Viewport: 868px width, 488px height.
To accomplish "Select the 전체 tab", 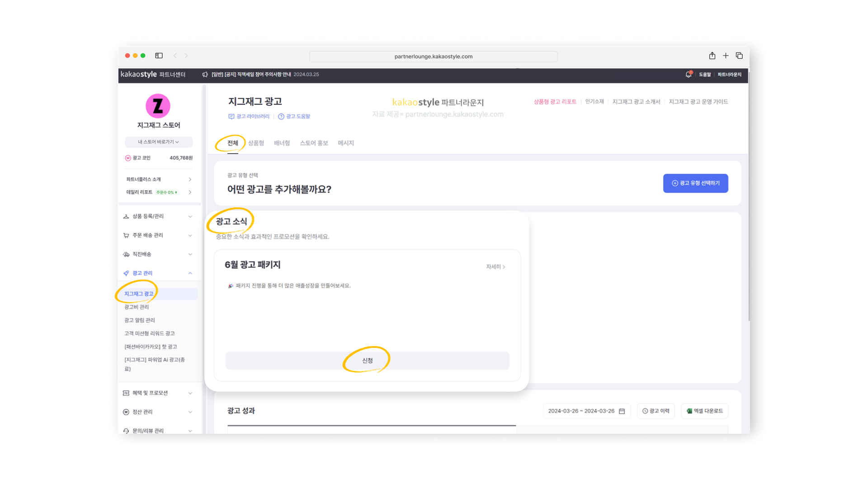I will click(232, 143).
